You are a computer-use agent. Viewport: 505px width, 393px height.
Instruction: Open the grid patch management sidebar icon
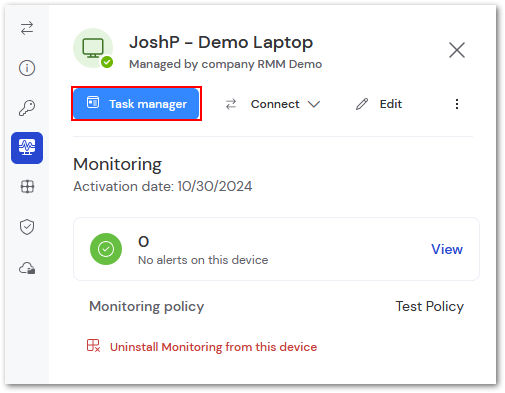coord(27,187)
